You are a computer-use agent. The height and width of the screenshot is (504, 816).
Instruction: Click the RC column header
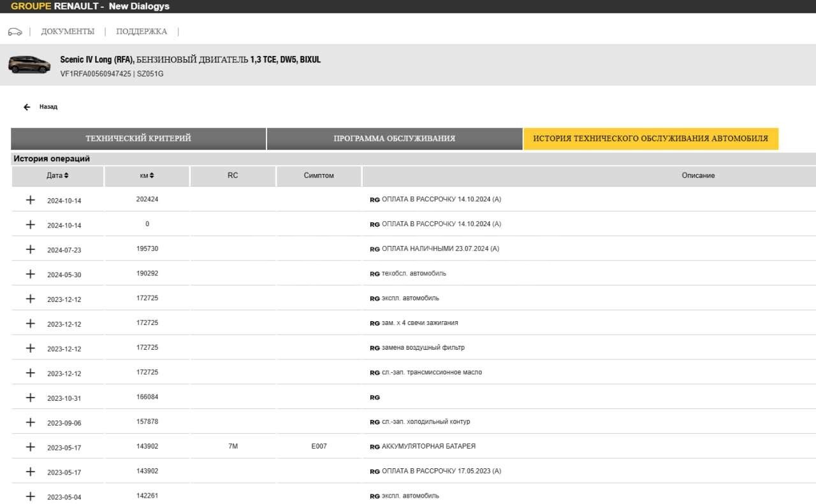point(233,176)
